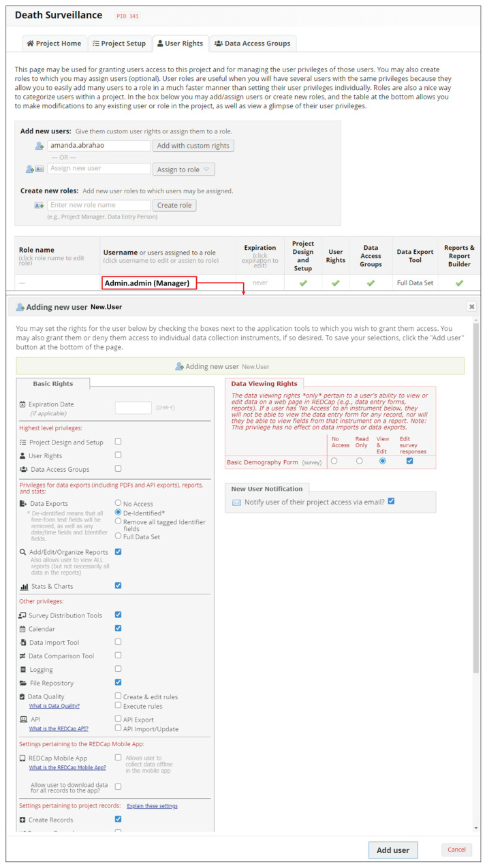487x868 pixels.
Task: Click the email envelope notification icon
Action: point(236,502)
